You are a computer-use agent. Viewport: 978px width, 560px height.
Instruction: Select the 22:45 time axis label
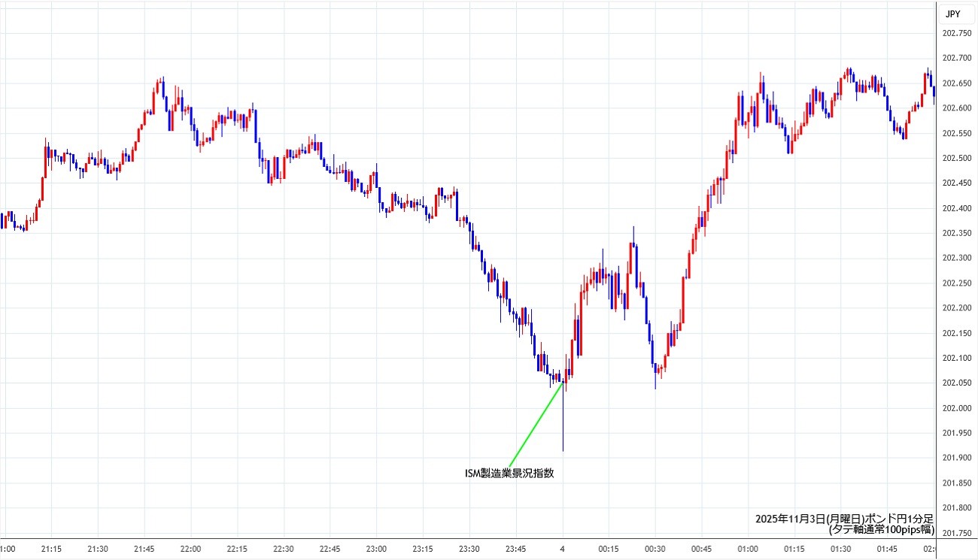pyautogui.click(x=330, y=549)
